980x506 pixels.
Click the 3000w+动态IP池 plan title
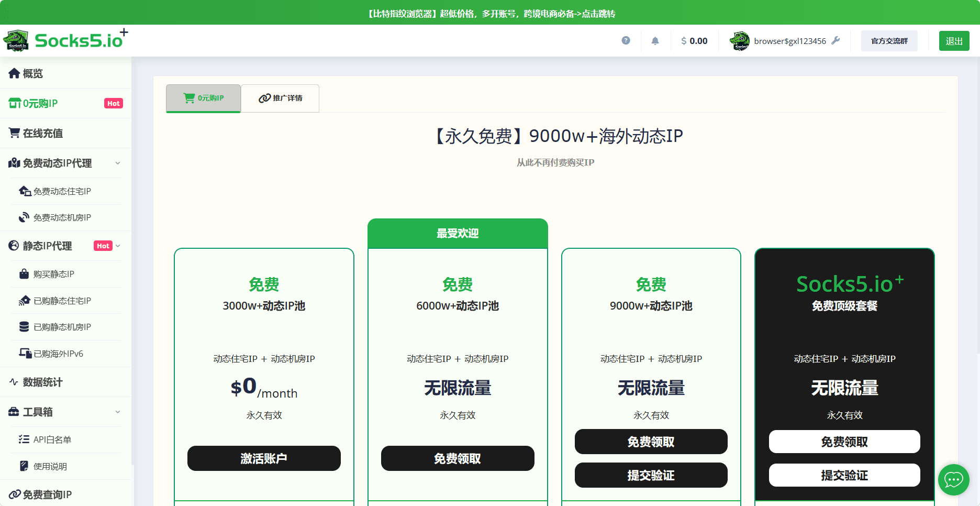264,306
